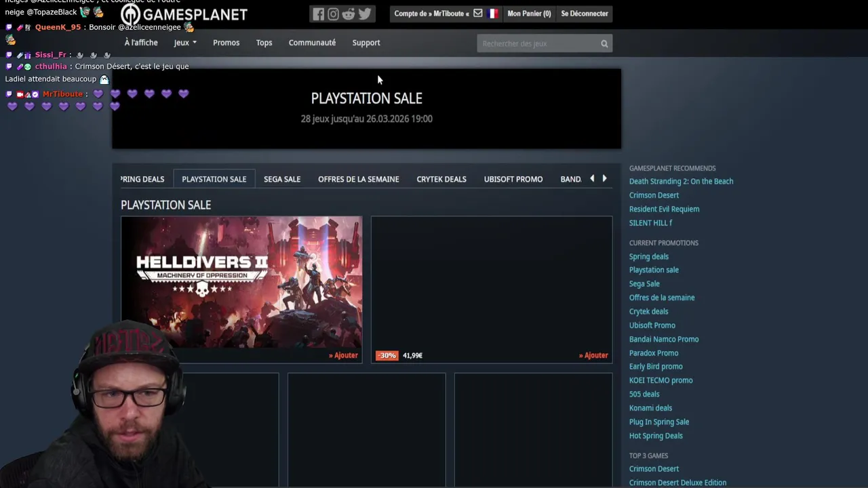Click Ajouter next to the 41,99€ price

coord(593,355)
